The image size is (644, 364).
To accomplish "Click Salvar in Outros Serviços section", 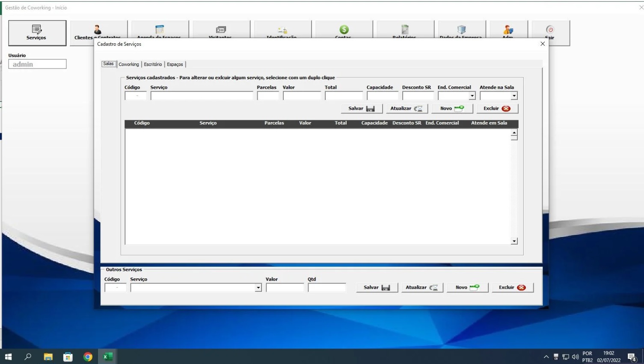I will point(377,287).
